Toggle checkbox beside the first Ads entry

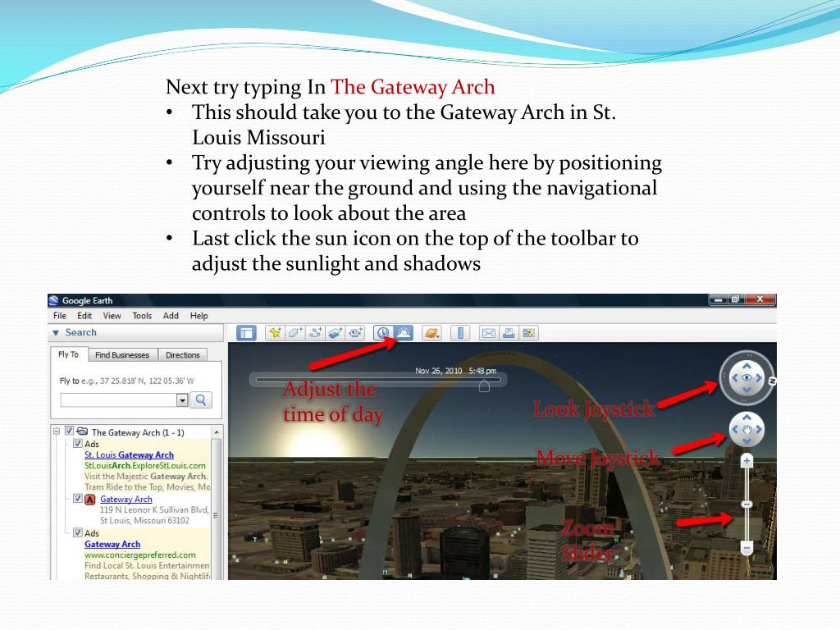78,444
